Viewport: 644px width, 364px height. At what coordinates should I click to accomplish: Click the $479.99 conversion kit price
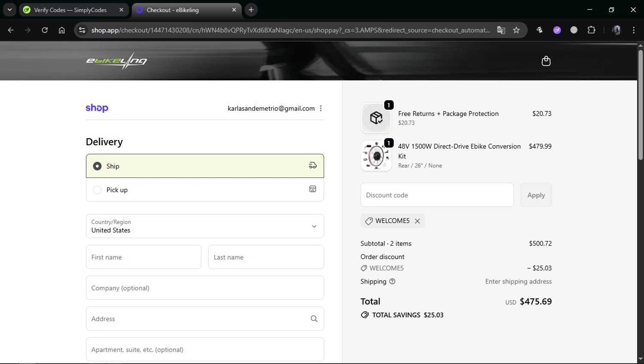coord(541,146)
